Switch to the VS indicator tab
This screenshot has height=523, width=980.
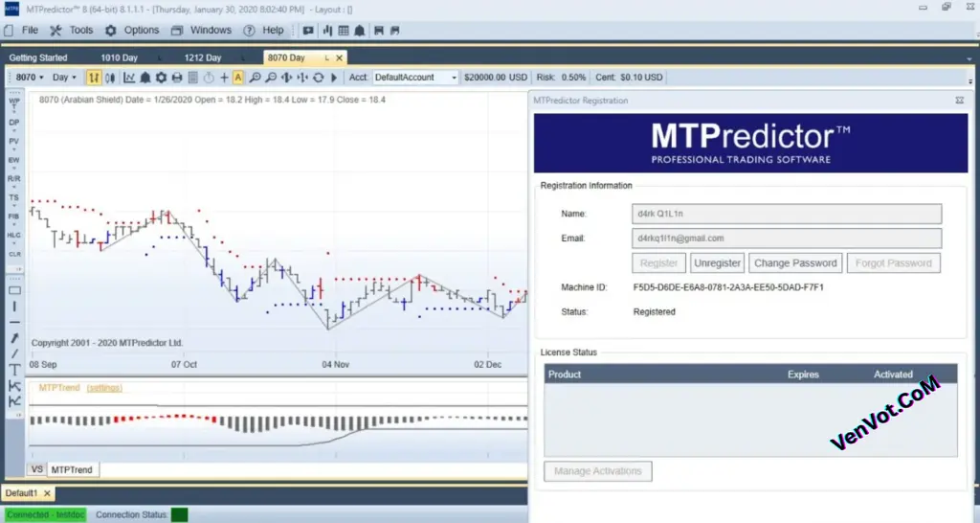tap(37, 469)
